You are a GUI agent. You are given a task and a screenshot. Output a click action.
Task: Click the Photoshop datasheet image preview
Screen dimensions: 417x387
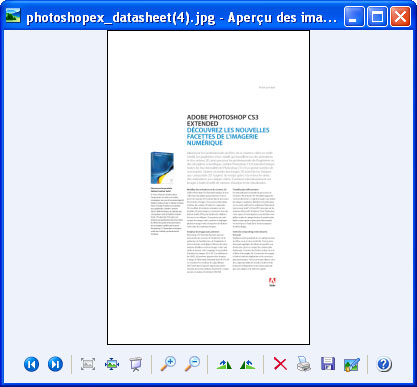point(208,188)
